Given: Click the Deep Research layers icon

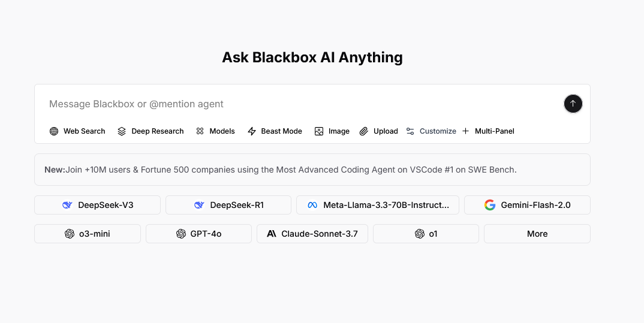Looking at the screenshot, I should pos(122,131).
